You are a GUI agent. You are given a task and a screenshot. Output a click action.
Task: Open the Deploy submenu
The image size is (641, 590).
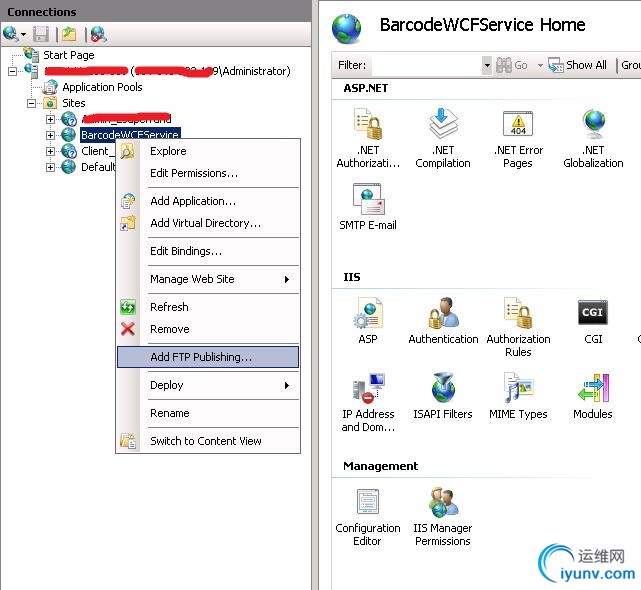208,385
